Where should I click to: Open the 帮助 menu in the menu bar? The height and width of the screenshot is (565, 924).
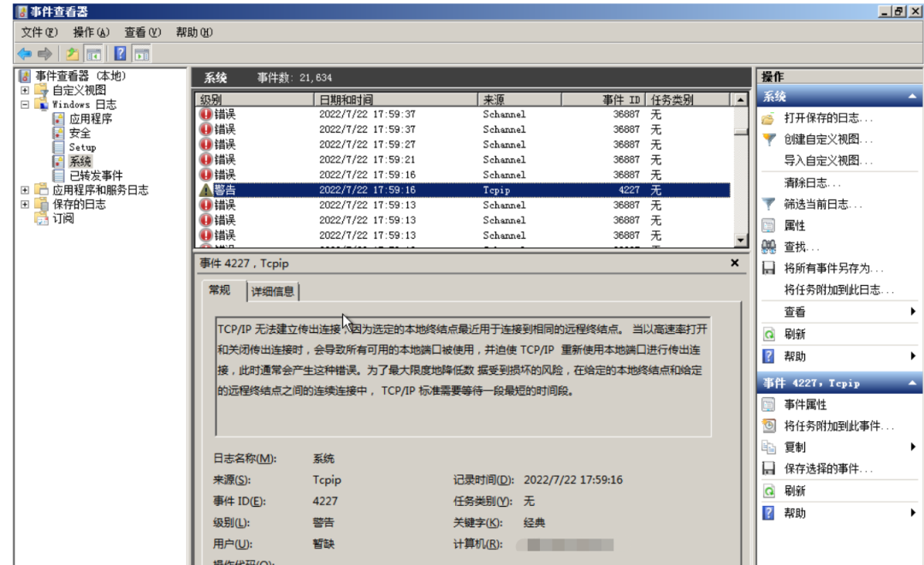pos(194,33)
